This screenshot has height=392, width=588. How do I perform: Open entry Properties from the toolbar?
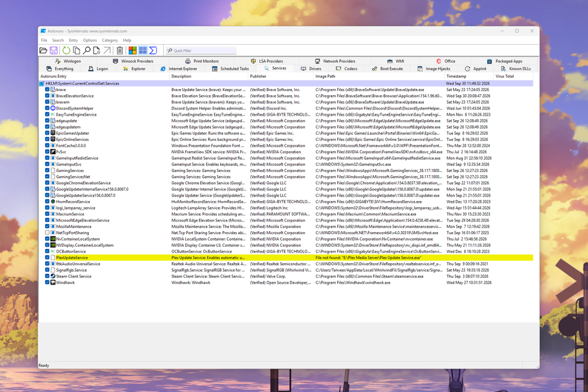click(x=96, y=50)
